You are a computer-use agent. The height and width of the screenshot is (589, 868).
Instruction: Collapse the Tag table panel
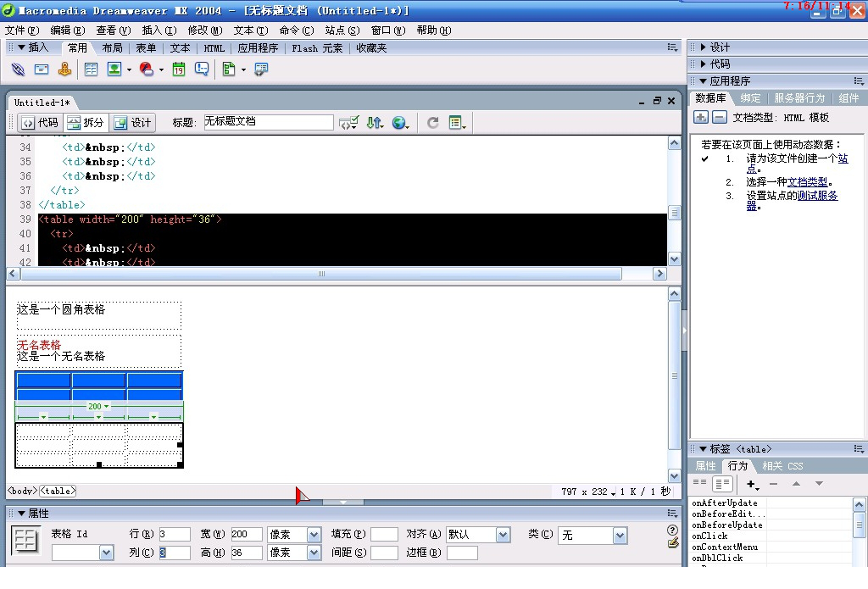coord(703,449)
